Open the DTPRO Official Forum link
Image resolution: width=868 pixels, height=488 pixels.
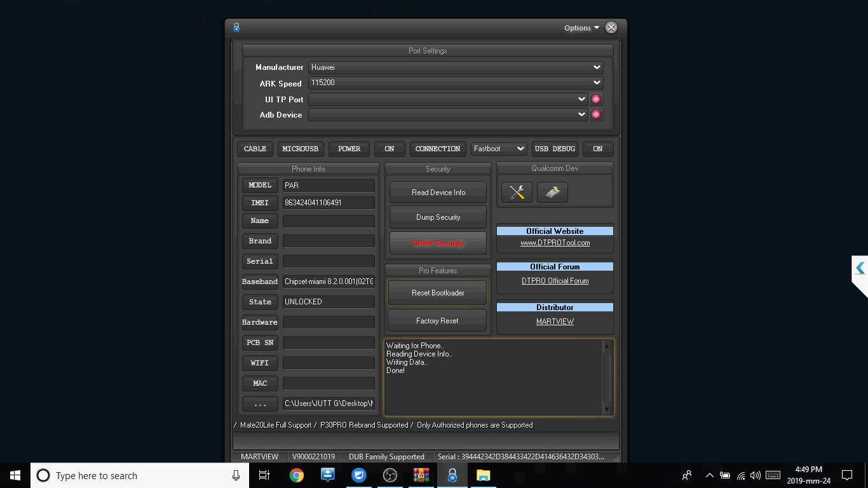(555, 281)
